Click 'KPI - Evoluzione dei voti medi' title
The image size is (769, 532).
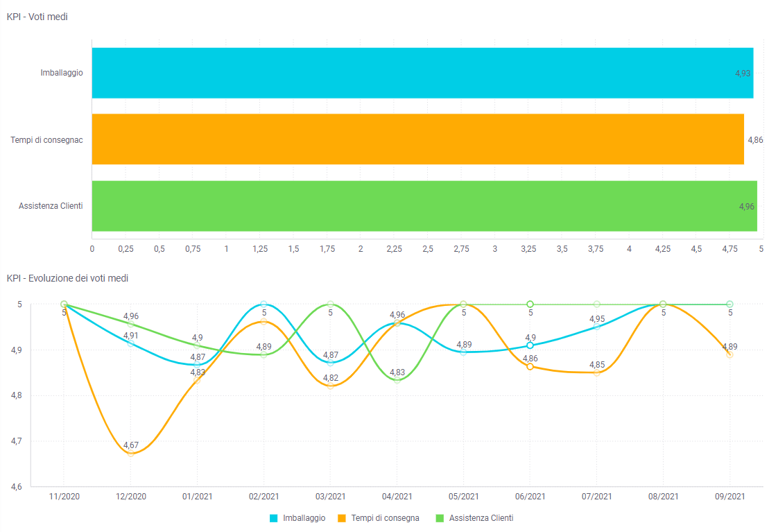(x=67, y=278)
